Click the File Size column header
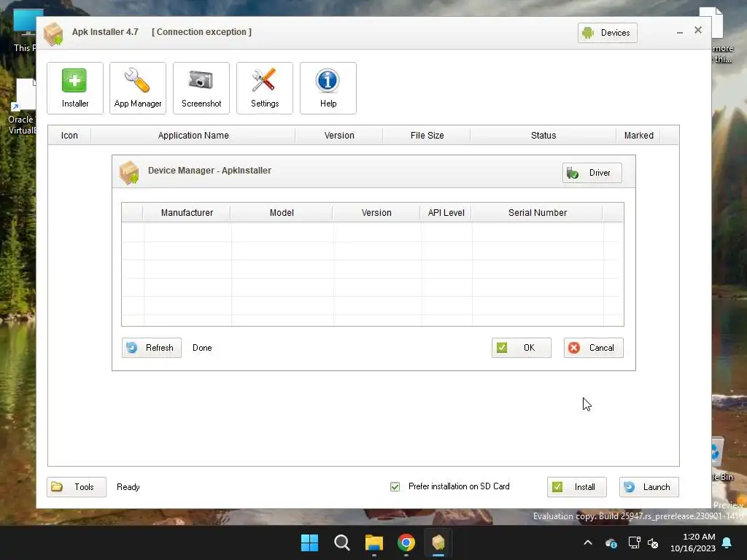 (x=427, y=135)
